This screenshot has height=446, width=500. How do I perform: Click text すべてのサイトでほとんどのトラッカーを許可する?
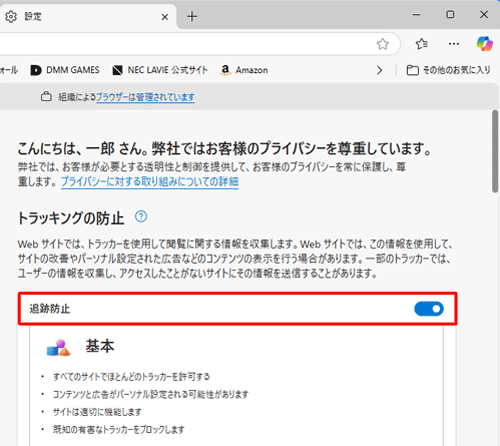click(x=131, y=377)
